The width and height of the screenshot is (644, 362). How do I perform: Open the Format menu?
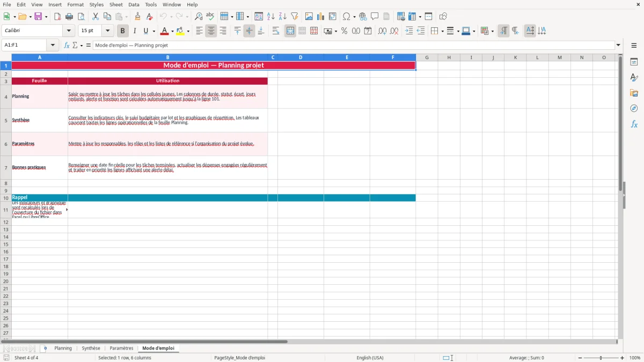pos(75,4)
